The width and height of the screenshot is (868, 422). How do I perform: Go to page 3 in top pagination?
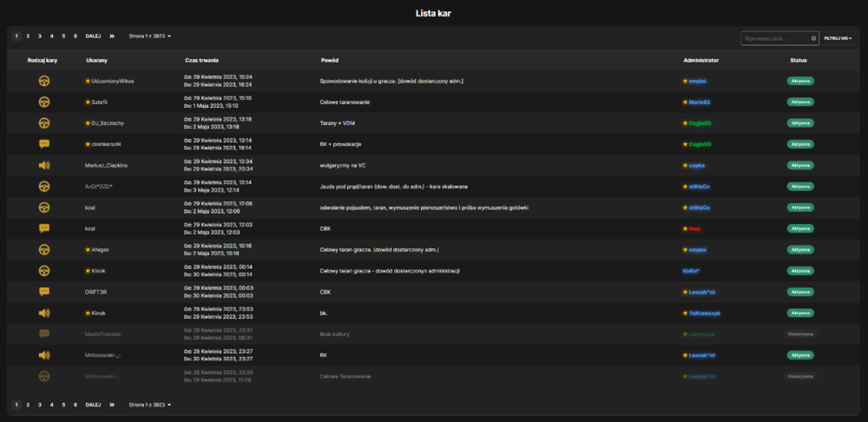40,36
